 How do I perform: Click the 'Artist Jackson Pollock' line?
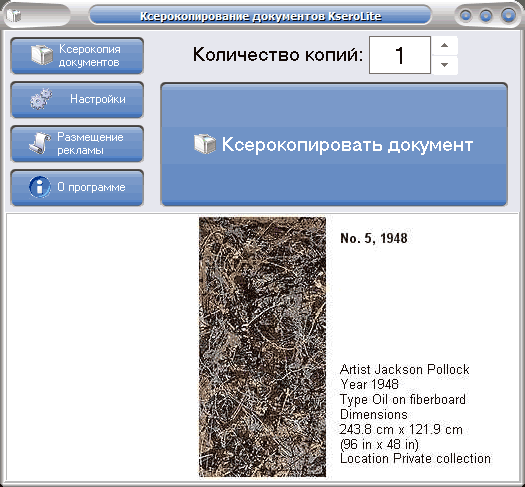[404, 370]
